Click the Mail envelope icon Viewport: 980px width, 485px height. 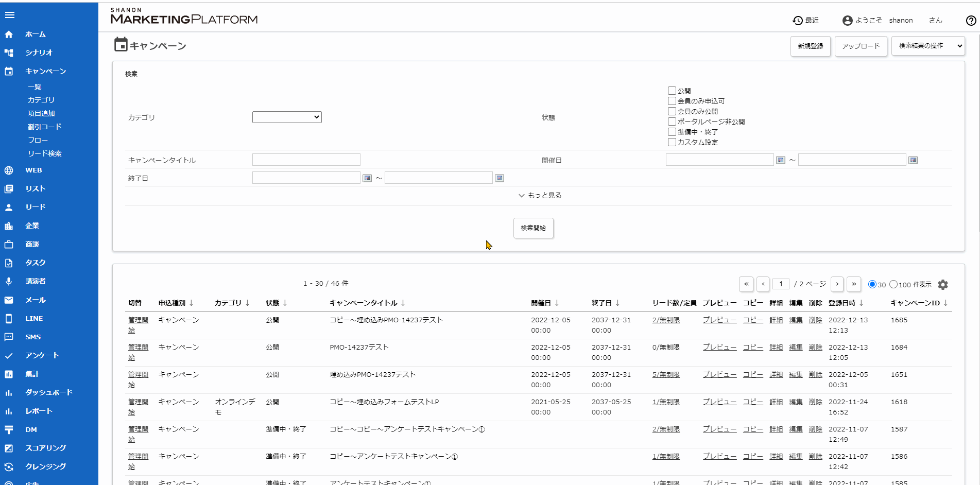click(9, 300)
